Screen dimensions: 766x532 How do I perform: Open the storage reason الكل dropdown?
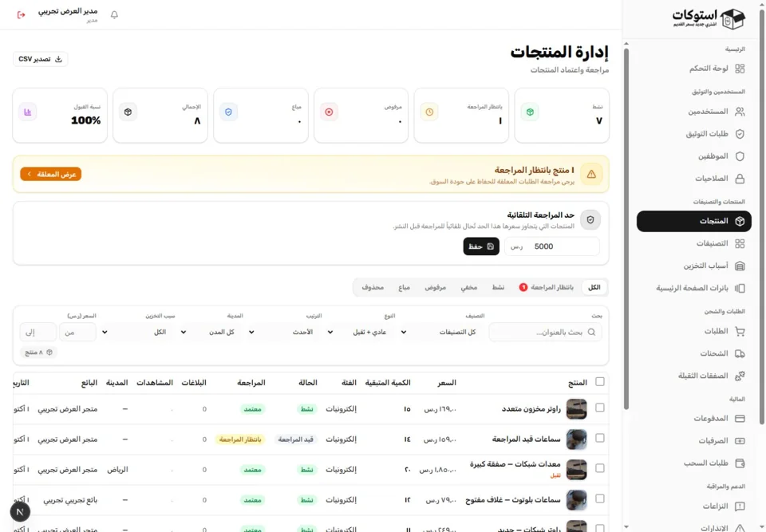[138, 332]
